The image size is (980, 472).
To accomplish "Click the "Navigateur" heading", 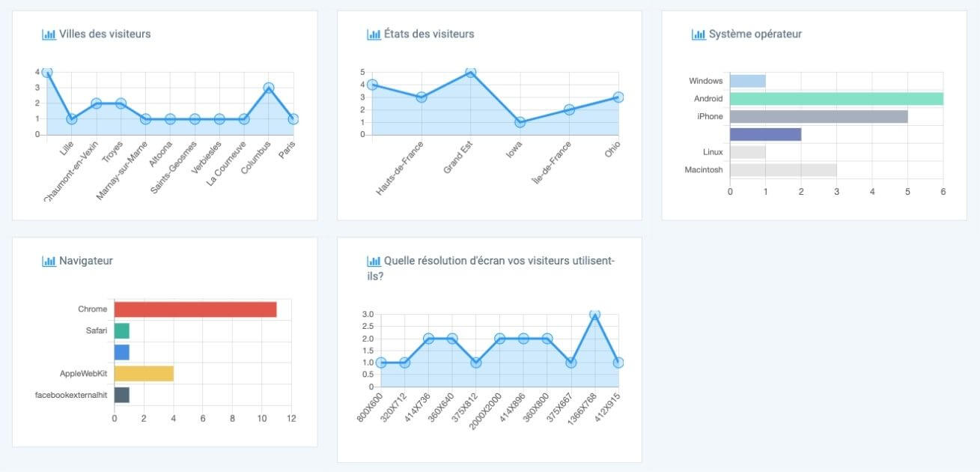I will [x=86, y=261].
